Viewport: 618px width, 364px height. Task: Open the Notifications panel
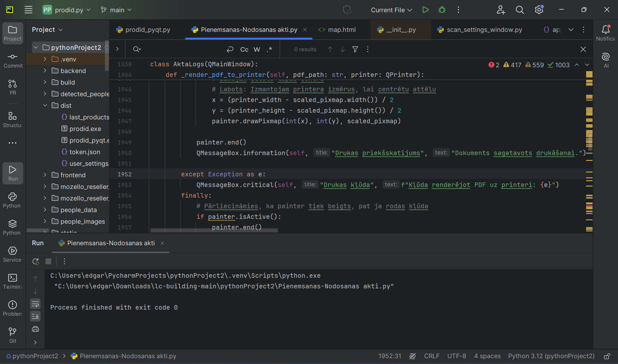605,33
